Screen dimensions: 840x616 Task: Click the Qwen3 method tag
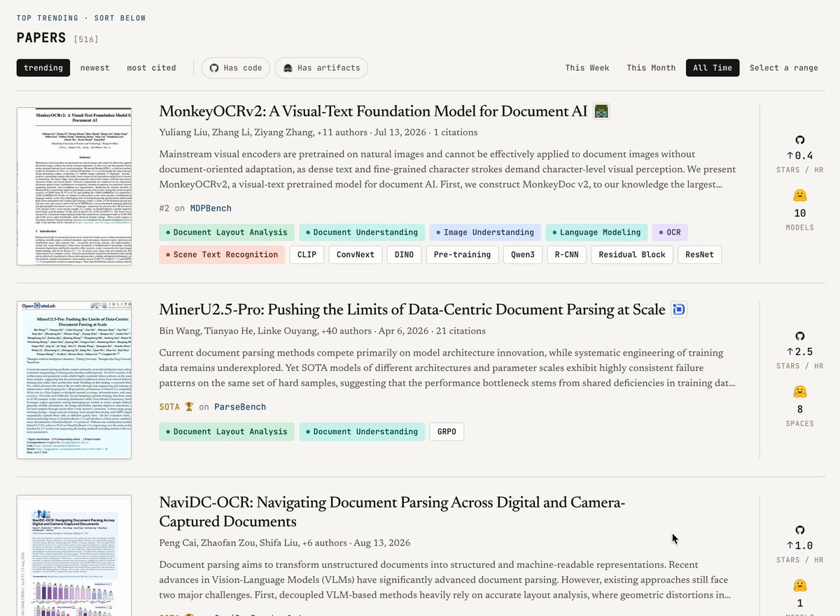(523, 255)
